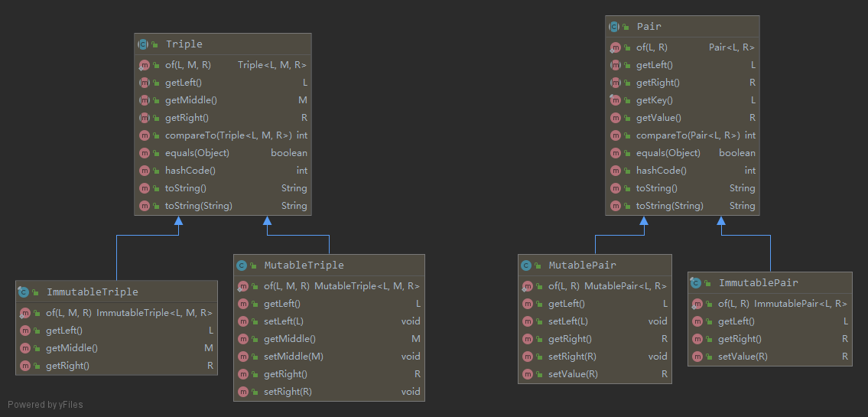Click the method icon of ImmutablePair's setValue(R)
868x417 pixels.
point(697,357)
